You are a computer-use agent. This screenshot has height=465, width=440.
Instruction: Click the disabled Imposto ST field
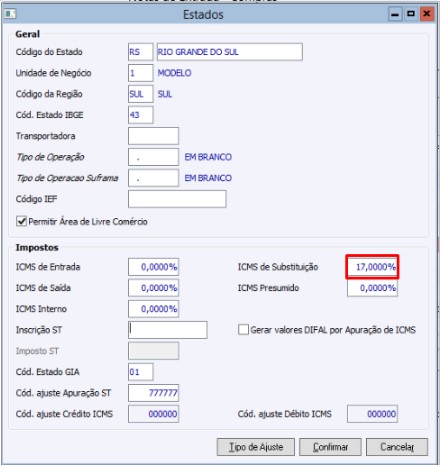coord(153,351)
